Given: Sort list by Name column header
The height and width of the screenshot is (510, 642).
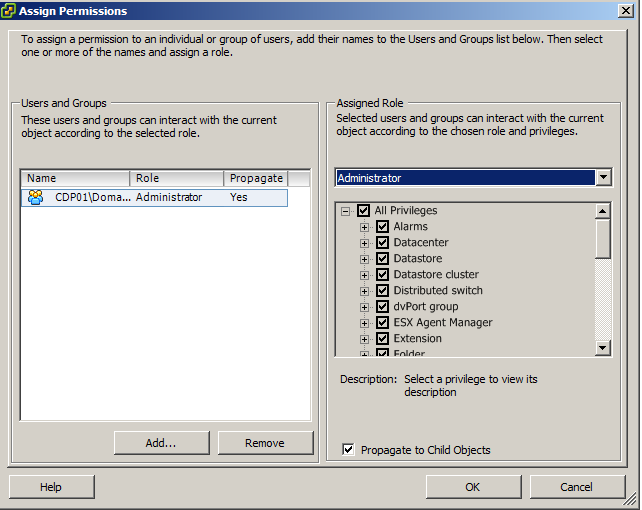Looking at the screenshot, I should (75, 178).
